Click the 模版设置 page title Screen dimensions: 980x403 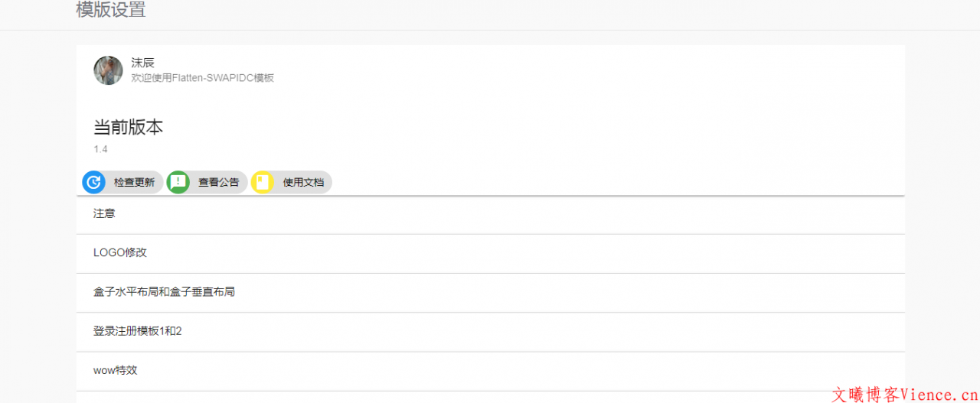pos(111,11)
